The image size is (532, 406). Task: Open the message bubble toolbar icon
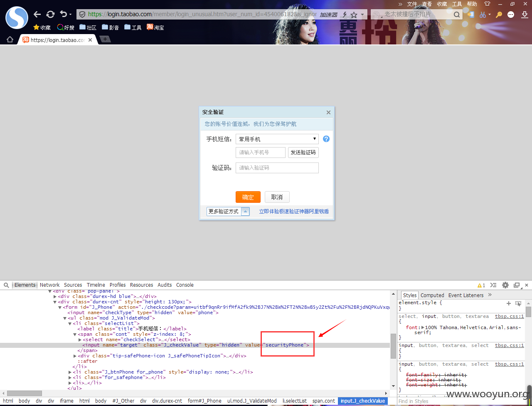[511, 15]
